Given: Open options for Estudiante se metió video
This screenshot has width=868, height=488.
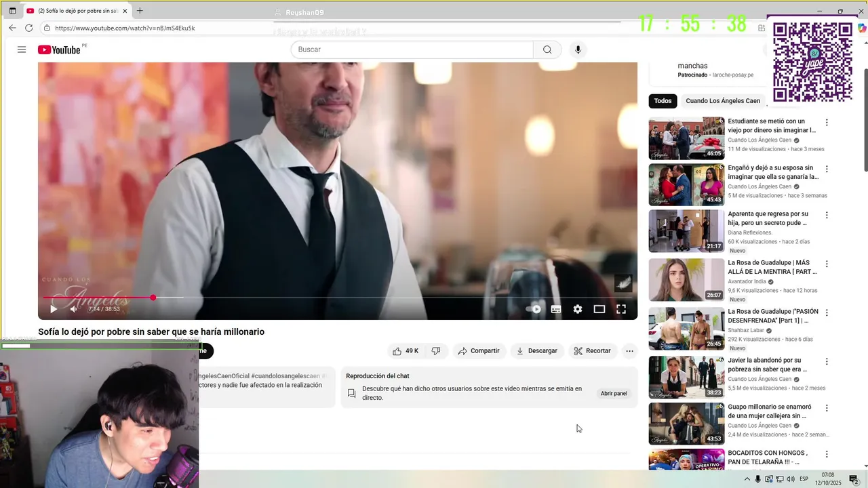Looking at the screenshot, I should click(827, 123).
